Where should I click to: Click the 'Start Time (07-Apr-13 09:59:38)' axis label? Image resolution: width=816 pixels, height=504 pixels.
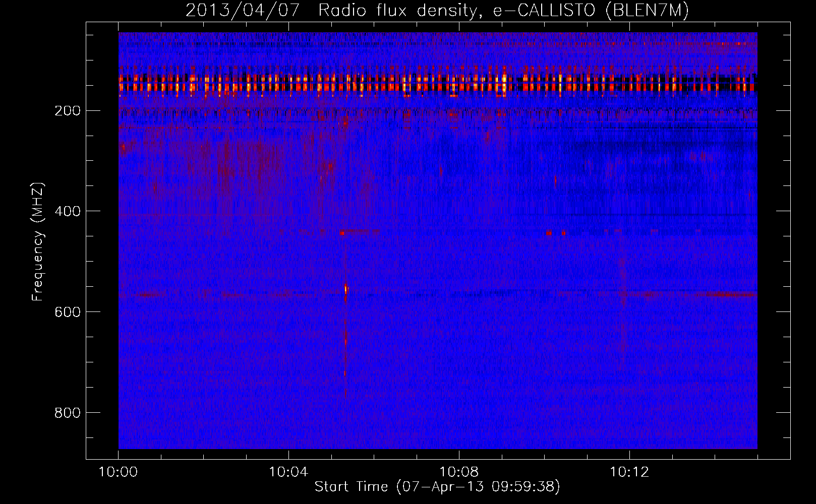(437, 487)
